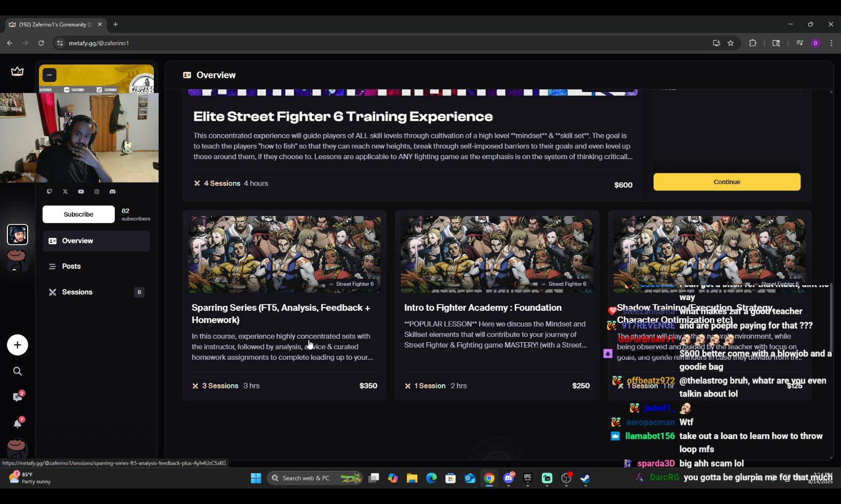Reload the page
The height and width of the screenshot is (504, 841).
41,43
